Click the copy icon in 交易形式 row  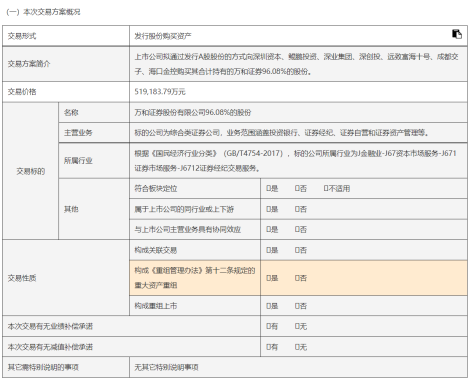pos(457,34)
